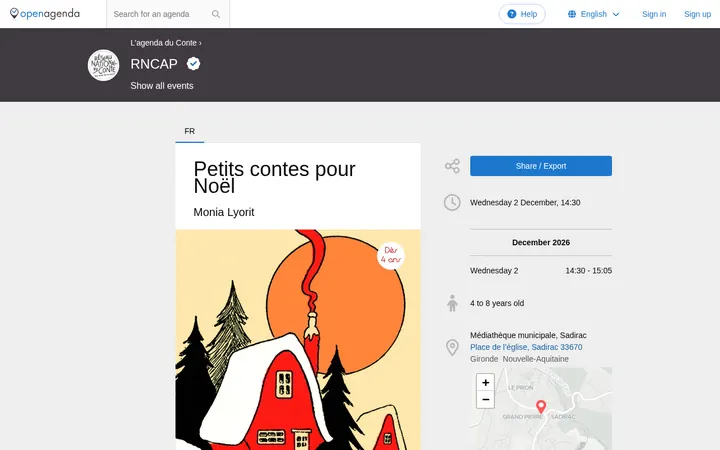Select Nouvelle-Aquitaine text
This screenshot has height=450, width=720.
pyautogui.click(x=535, y=359)
